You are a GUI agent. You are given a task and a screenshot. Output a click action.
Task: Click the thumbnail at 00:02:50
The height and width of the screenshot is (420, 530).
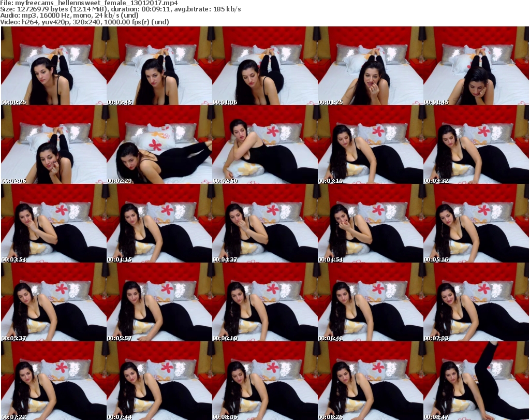[x=265, y=144]
